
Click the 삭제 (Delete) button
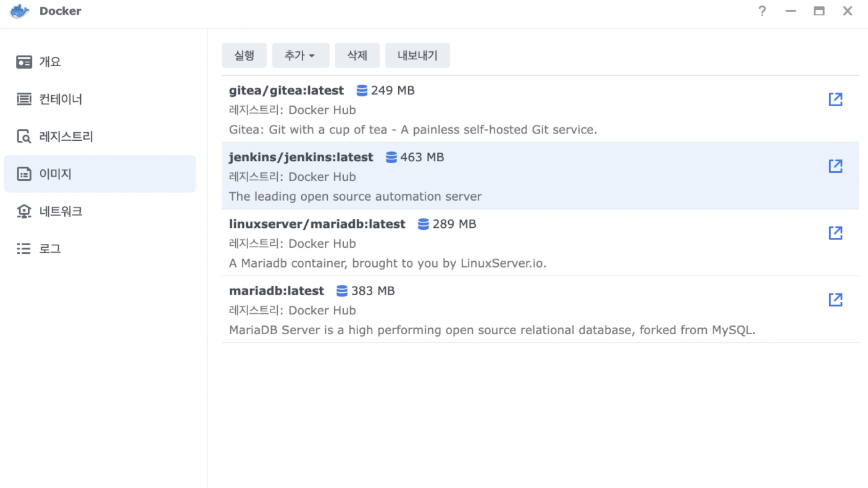pos(357,56)
